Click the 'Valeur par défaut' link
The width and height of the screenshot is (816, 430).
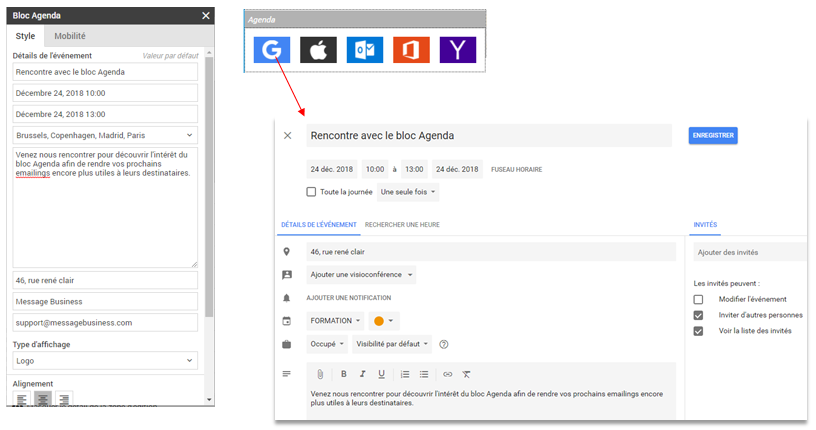click(x=170, y=56)
